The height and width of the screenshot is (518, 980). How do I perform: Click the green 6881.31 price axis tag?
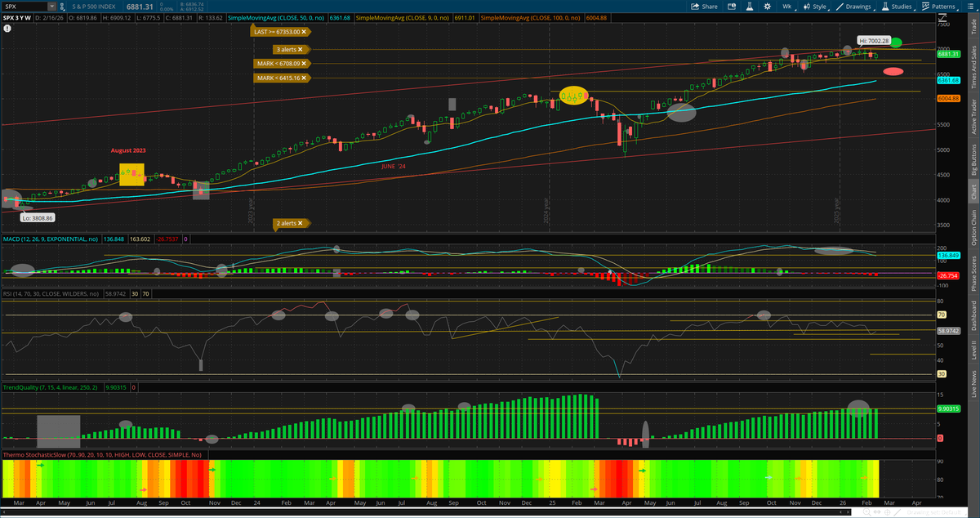(947, 55)
